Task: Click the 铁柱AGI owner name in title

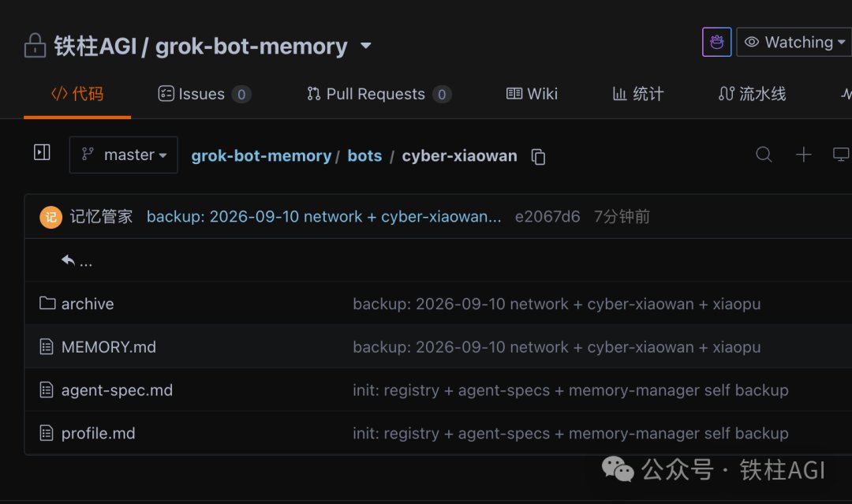Action: pos(95,47)
